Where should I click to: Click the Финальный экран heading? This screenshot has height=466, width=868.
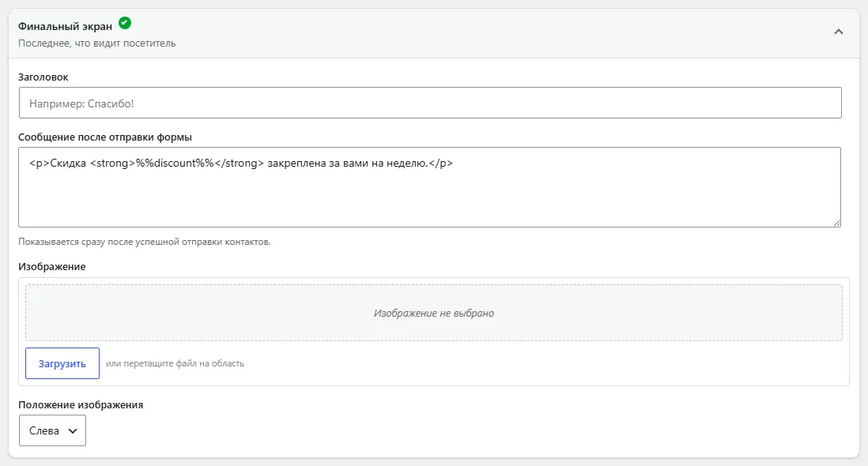(x=66, y=26)
